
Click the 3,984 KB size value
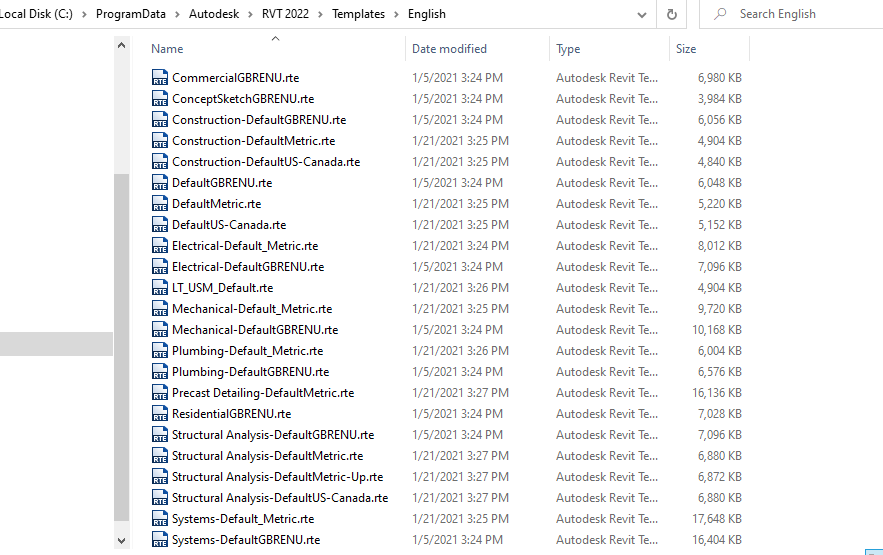point(719,99)
